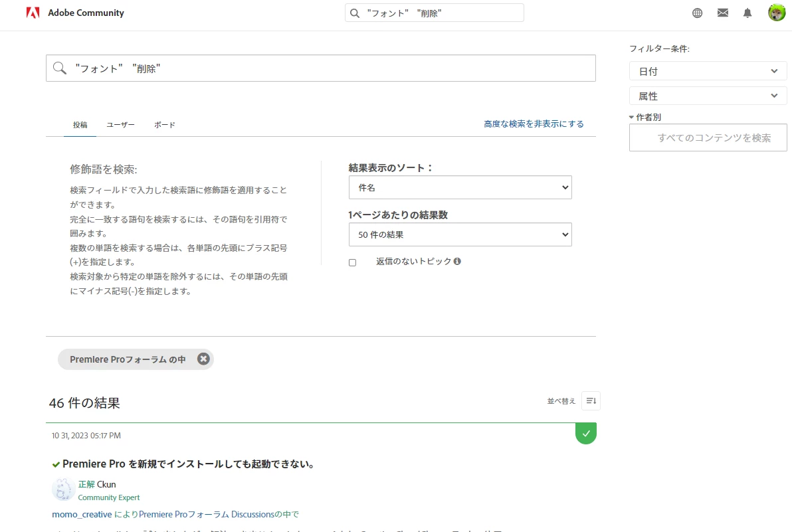
Task: Click the info icon beside 返信のないトピック
Action: [x=457, y=261]
